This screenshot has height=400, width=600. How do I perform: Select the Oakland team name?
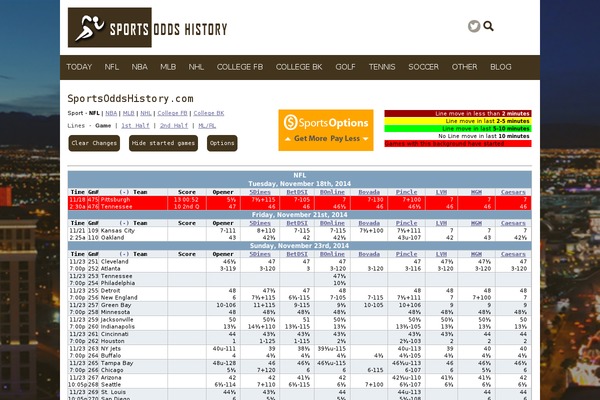click(112, 238)
